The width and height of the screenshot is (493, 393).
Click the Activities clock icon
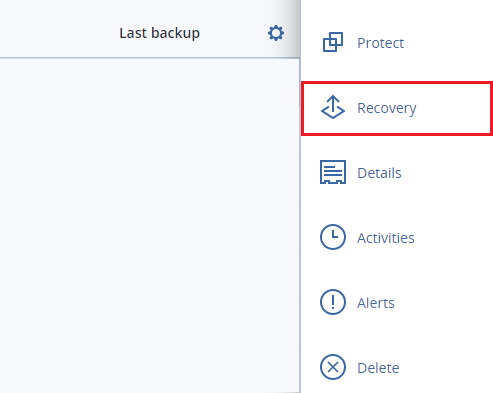point(333,237)
